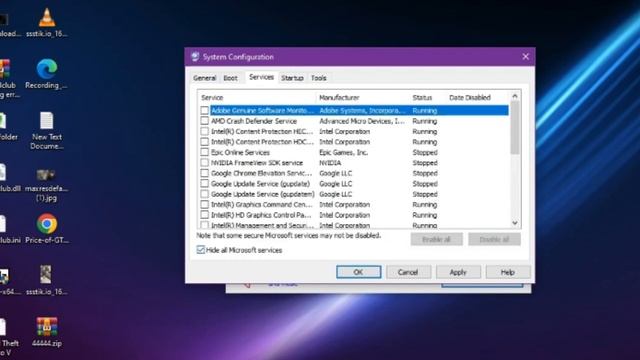
Task: Check the NVIDIA FrameView SDK service checkbox
Action: click(x=204, y=162)
